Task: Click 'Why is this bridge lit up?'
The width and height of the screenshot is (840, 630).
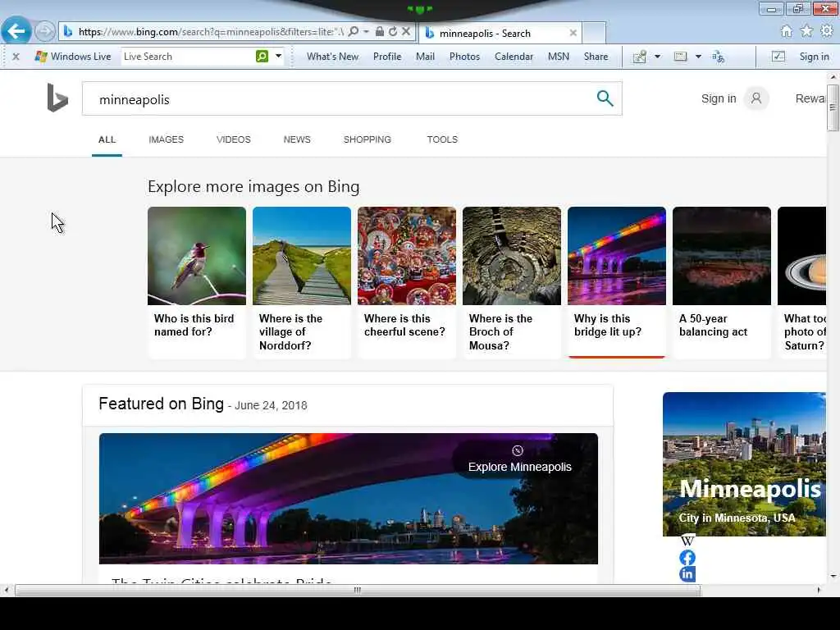Action: [x=608, y=325]
